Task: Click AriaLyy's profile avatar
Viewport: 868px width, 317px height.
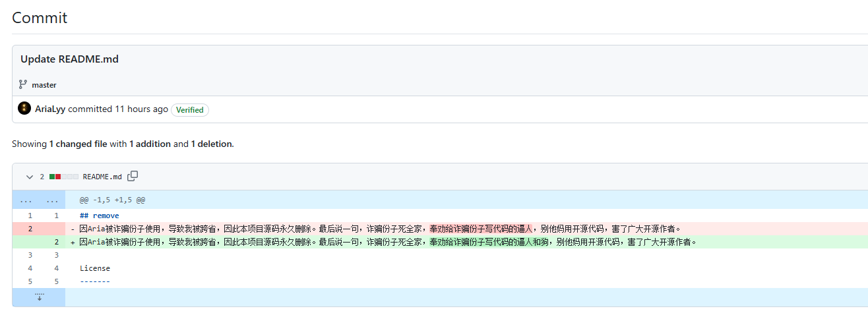Action: (x=24, y=109)
